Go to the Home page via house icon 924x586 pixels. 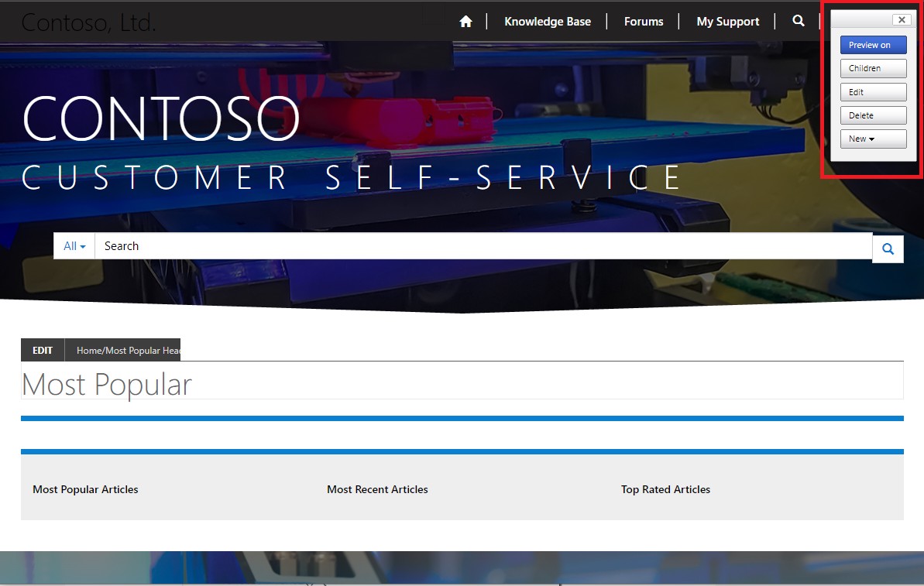click(465, 22)
